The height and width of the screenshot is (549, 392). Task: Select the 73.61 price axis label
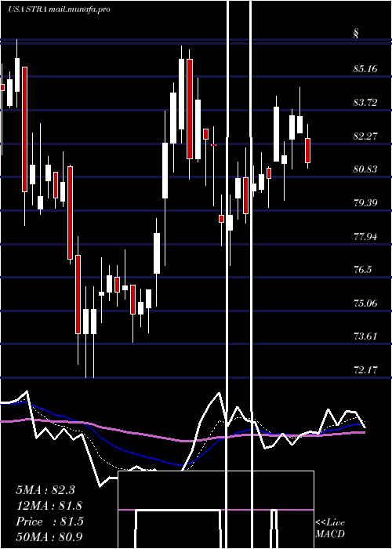pyautogui.click(x=365, y=336)
